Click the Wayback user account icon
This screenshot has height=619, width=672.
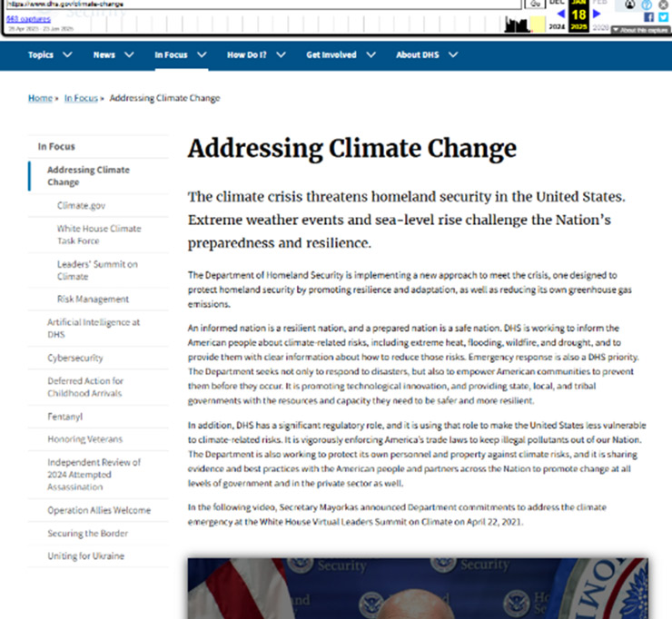(x=630, y=5)
